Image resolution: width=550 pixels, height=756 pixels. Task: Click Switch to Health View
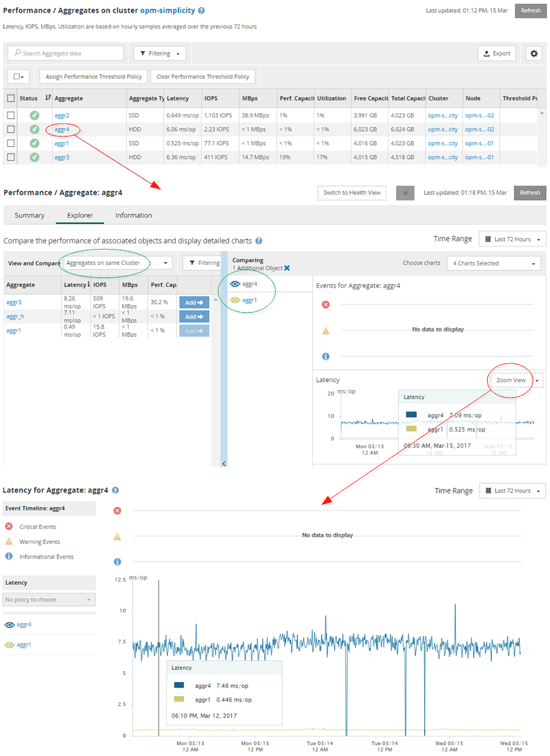(352, 193)
